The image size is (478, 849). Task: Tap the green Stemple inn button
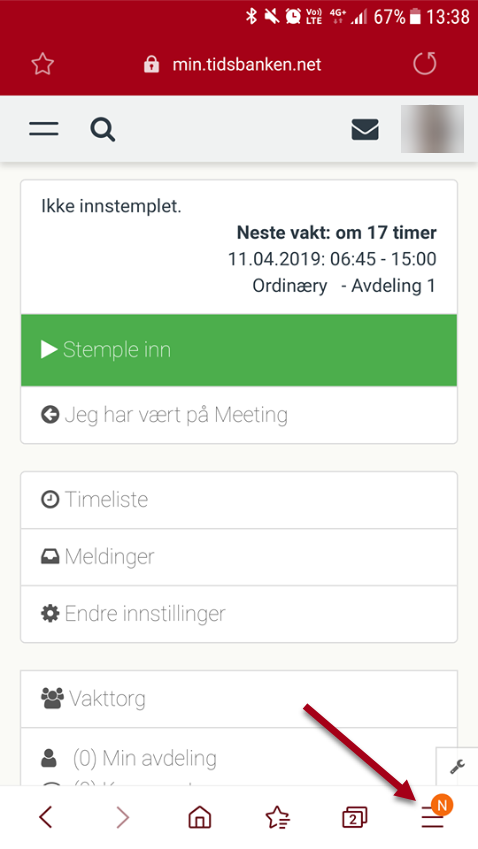[x=239, y=350]
